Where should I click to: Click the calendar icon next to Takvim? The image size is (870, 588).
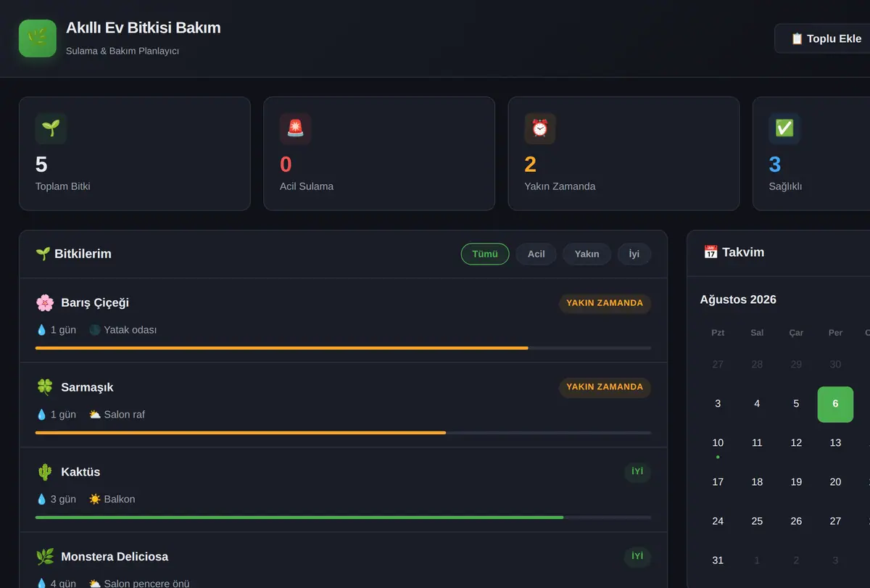pos(710,252)
